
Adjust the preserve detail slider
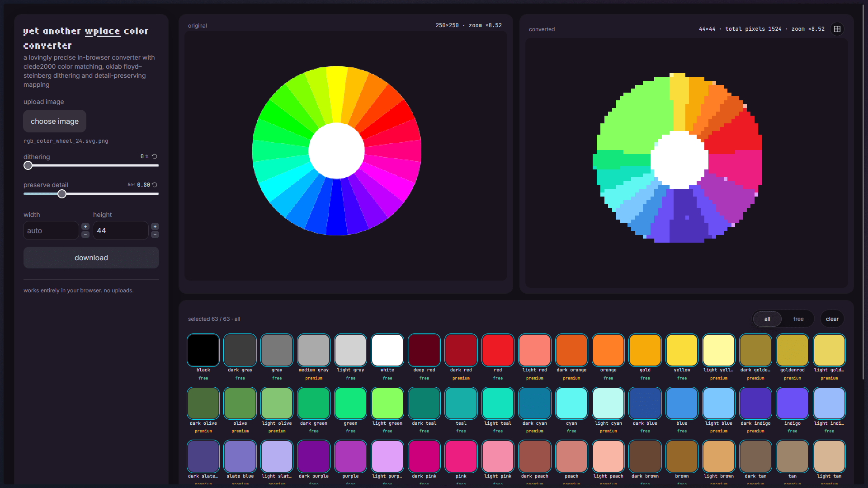point(62,194)
